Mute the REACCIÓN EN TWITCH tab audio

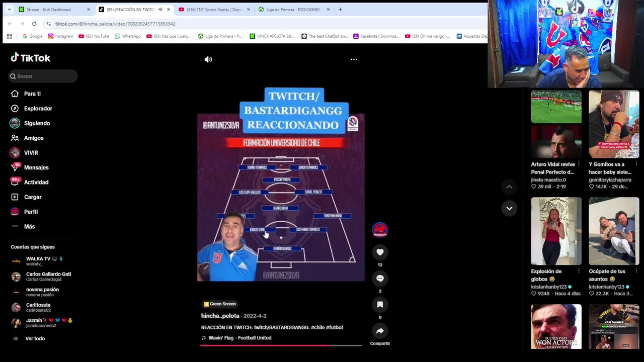[160, 10]
